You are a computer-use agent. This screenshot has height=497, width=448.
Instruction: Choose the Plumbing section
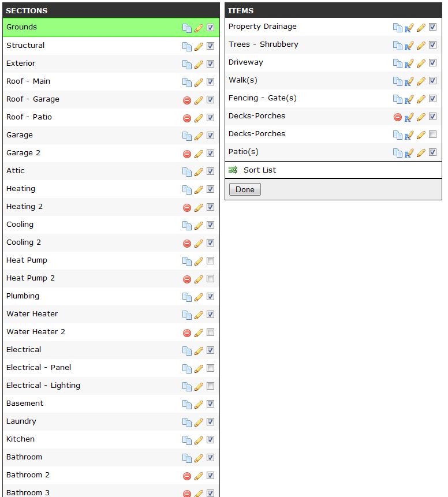23,296
